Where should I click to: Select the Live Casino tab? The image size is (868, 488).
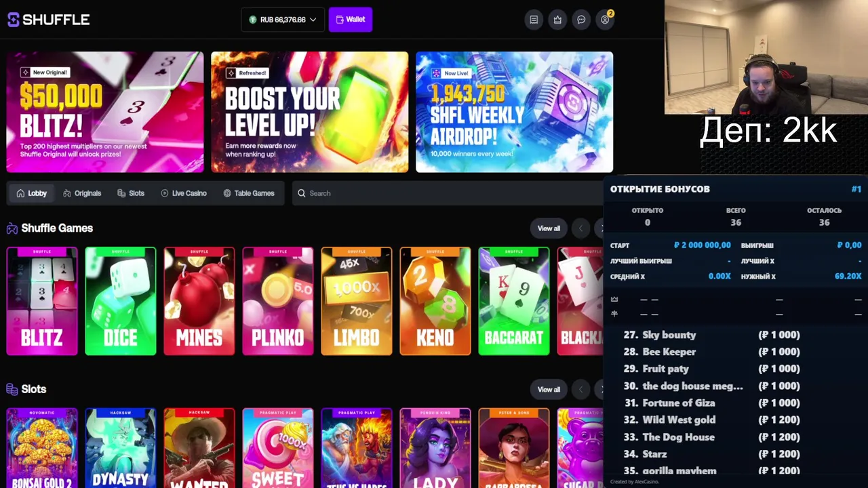(x=184, y=193)
